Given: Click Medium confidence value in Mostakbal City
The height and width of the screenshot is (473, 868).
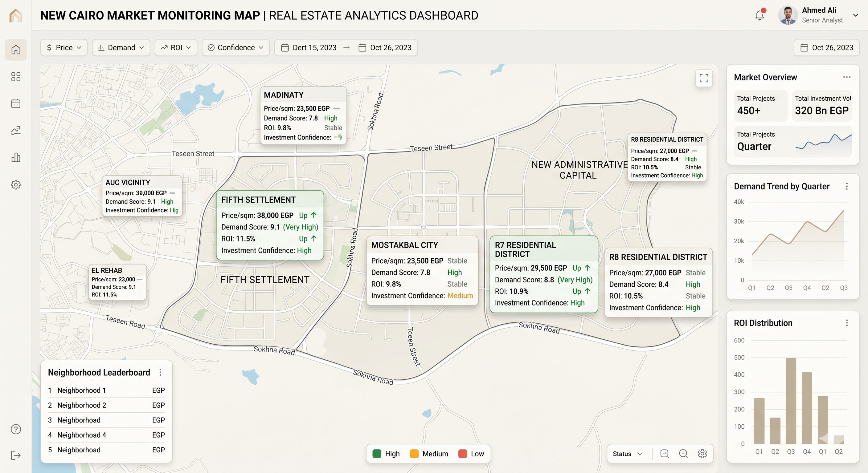Looking at the screenshot, I should coord(460,296).
